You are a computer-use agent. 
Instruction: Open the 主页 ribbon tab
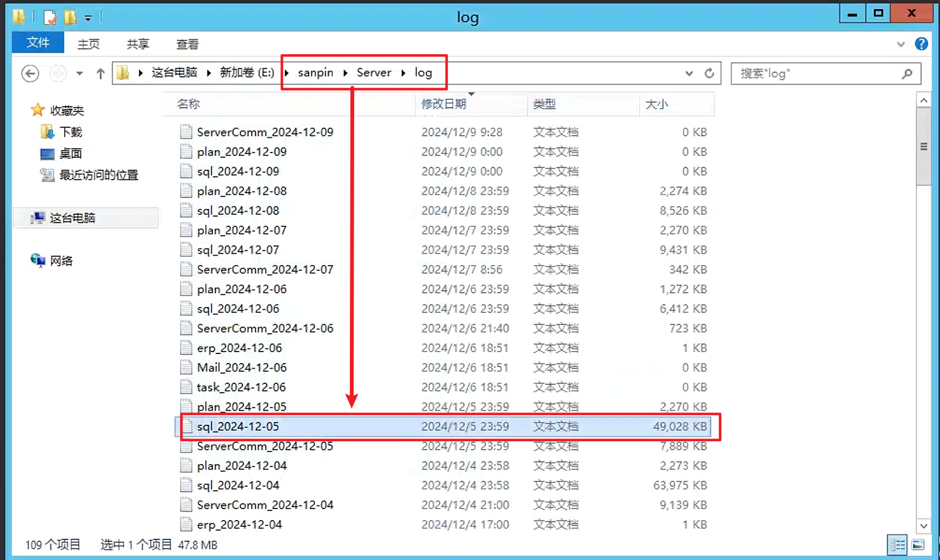(x=88, y=44)
